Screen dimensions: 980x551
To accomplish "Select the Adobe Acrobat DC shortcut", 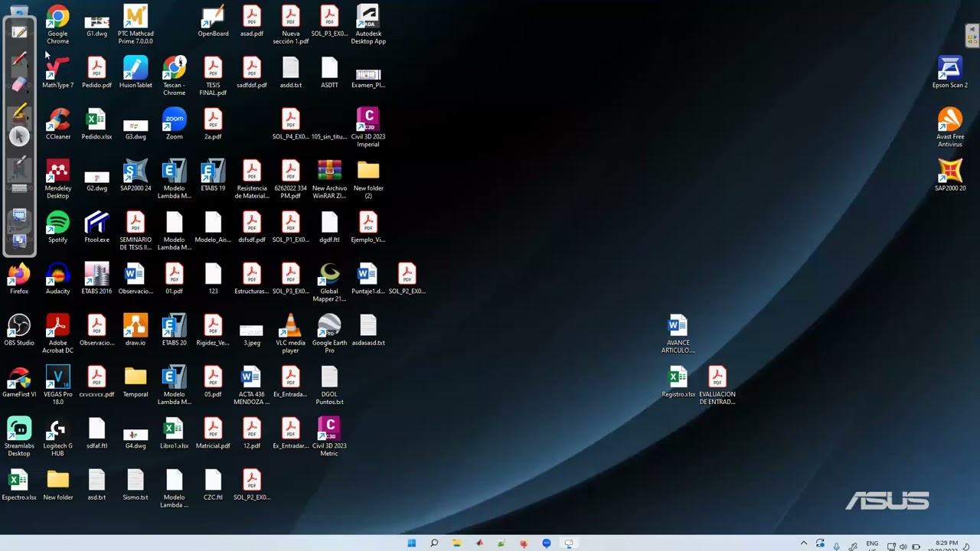I will pyautogui.click(x=57, y=333).
